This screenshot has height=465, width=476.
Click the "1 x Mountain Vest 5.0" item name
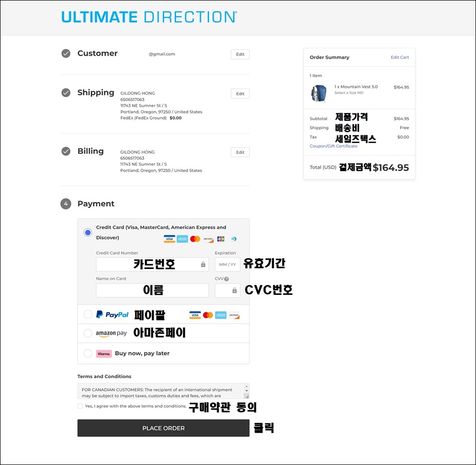[356, 87]
